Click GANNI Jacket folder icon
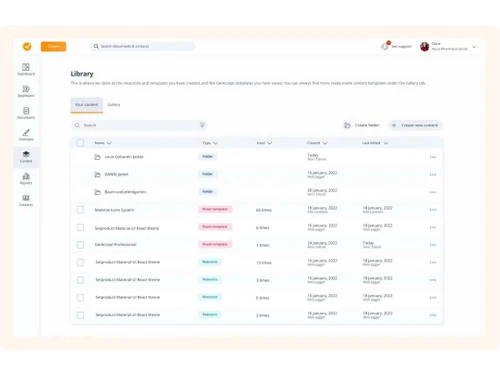500x375 pixels. click(x=97, y=174)
